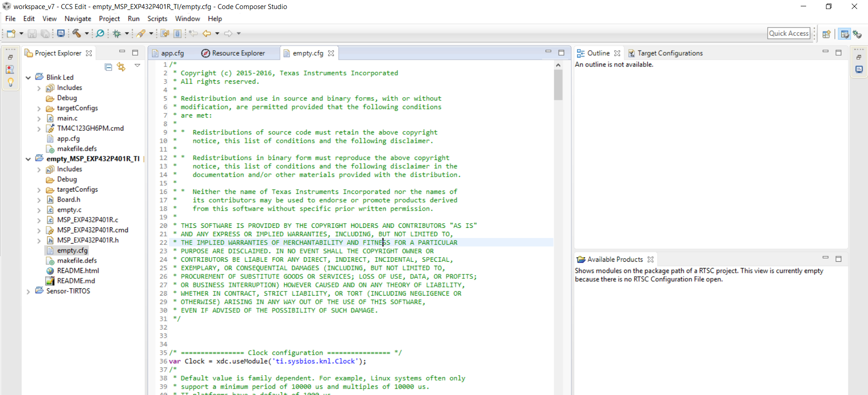Select README.html in the project tree
The image size is (868, 395).
point(78,271)
